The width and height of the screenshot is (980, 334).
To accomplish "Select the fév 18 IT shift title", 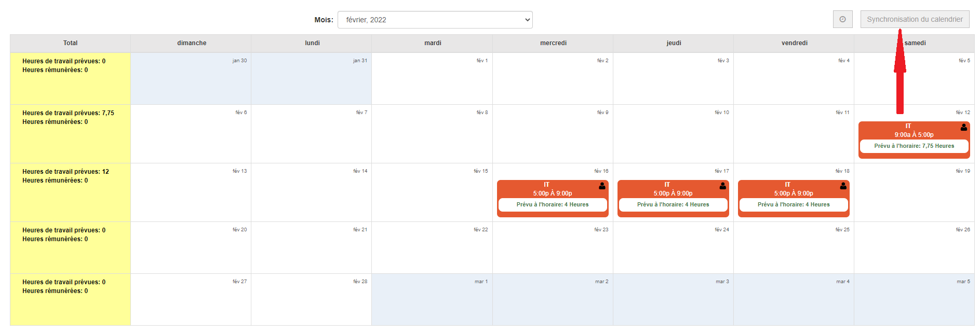I will pos(787,185).
